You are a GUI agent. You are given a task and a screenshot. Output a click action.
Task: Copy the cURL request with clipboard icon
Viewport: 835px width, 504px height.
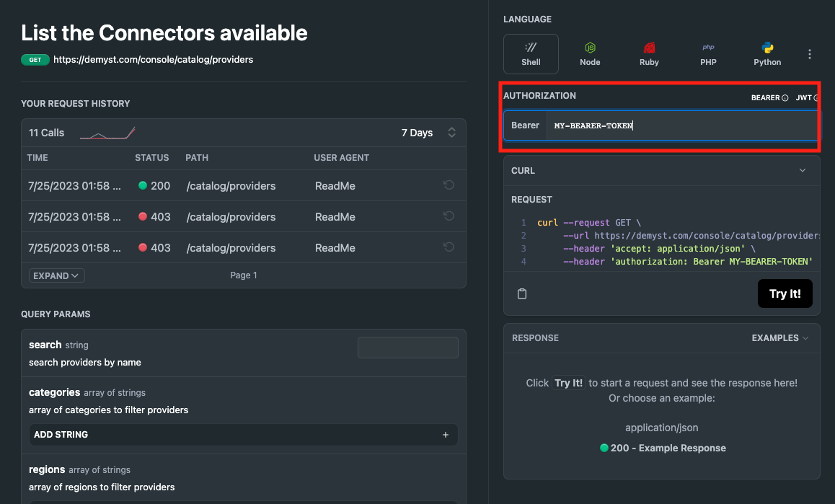coord(523,293)
